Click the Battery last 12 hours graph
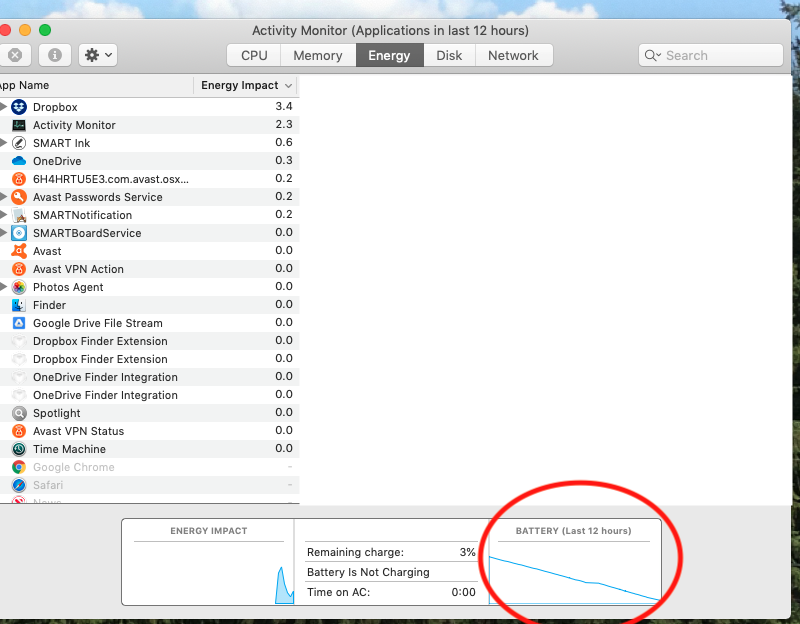This screenshot has width=800, height=624. point(574,573)
